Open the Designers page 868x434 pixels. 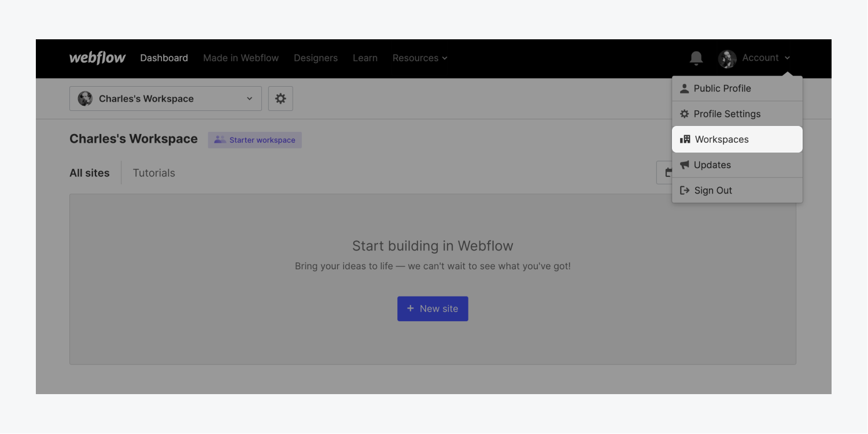coord(316,58)
